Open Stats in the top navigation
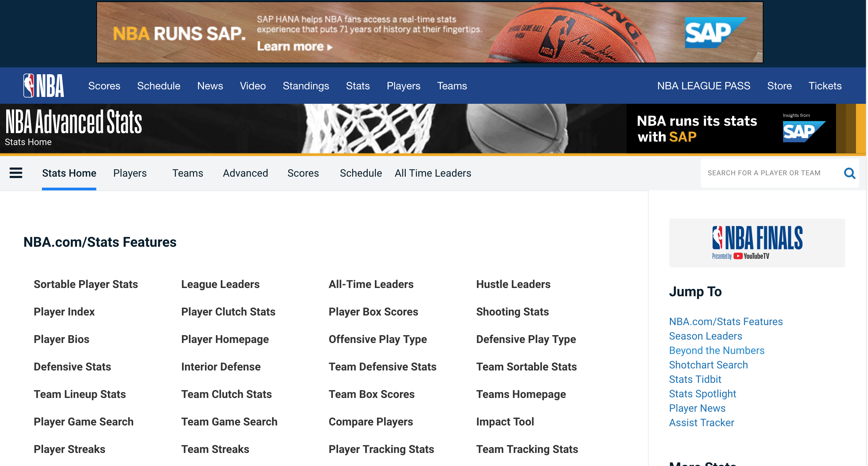868x466 pixels. (358, 86)
